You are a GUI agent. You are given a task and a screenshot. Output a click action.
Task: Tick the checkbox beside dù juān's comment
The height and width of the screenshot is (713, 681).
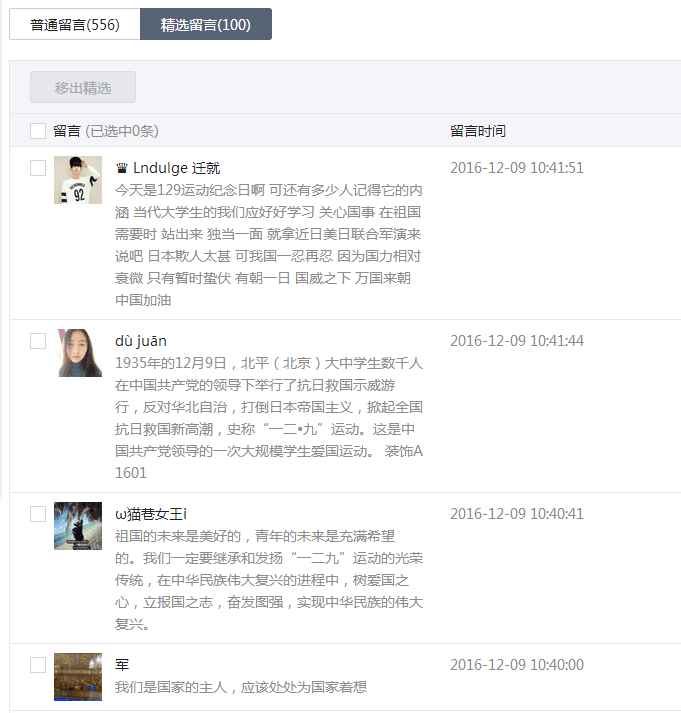(x=38, y=341)
